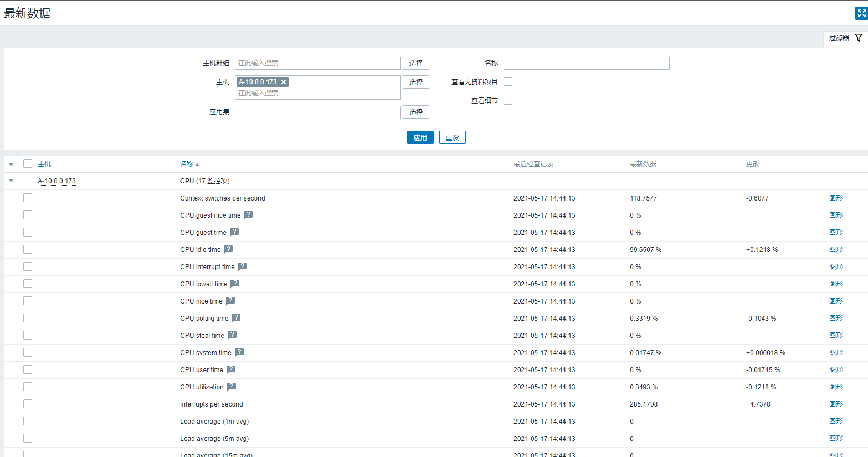Screen dimensions: 868x457
Task: Open host link A-10.0.0.173
Action: pyautogui.click(x=57, y=181)
